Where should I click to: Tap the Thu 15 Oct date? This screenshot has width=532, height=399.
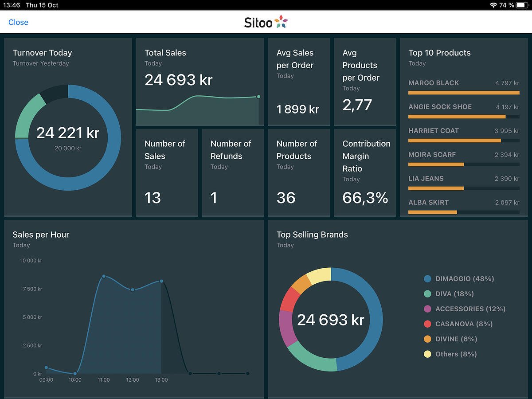point(42,5)
